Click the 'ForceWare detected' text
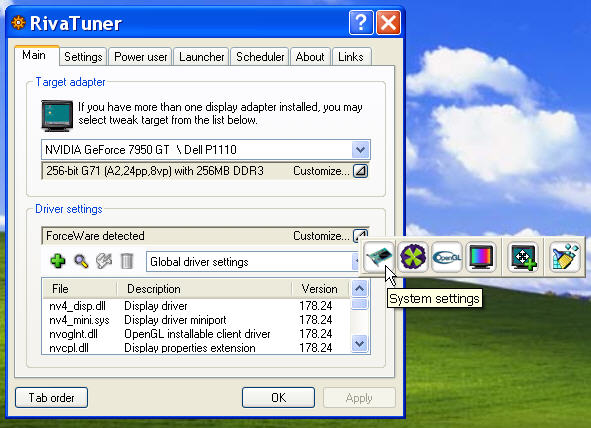The width and height of the screenshot is (591, 428). (x=95, y=236)
